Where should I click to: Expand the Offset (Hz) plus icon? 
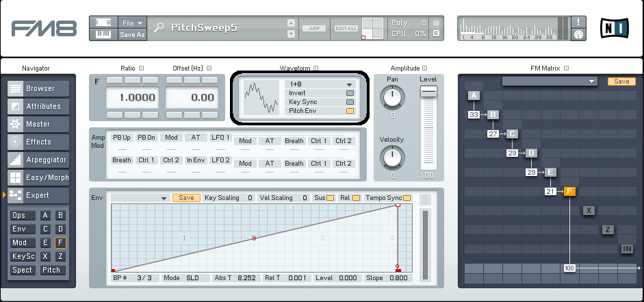click(x=209, y=68)
